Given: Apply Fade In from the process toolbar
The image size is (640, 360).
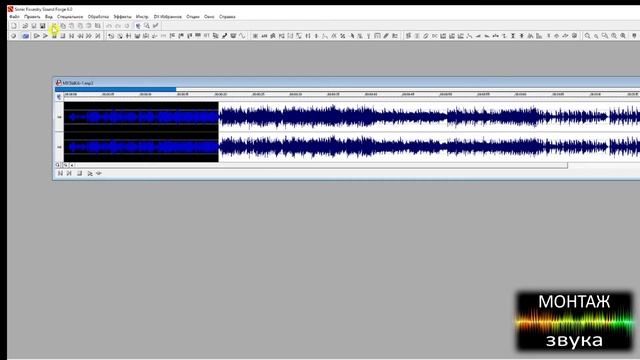Looking at the screenshot, I should [478, 36].
